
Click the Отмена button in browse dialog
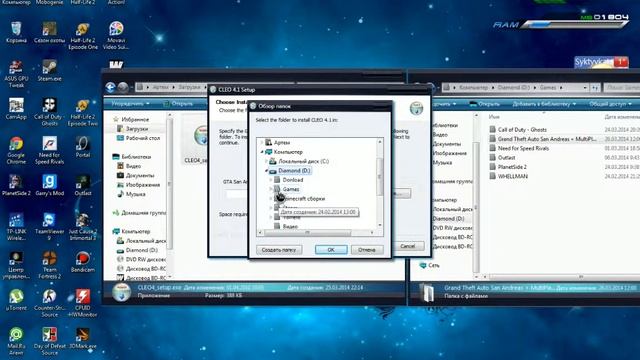click(367, 249)
